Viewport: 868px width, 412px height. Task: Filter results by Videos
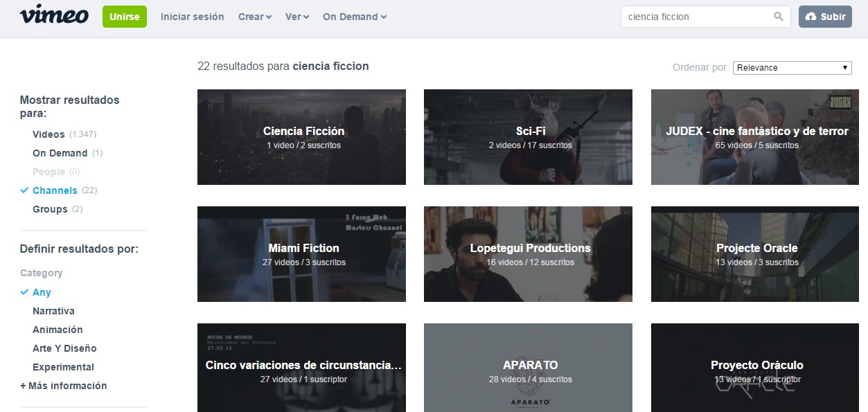pyautogui.click(x=48, y=134)
